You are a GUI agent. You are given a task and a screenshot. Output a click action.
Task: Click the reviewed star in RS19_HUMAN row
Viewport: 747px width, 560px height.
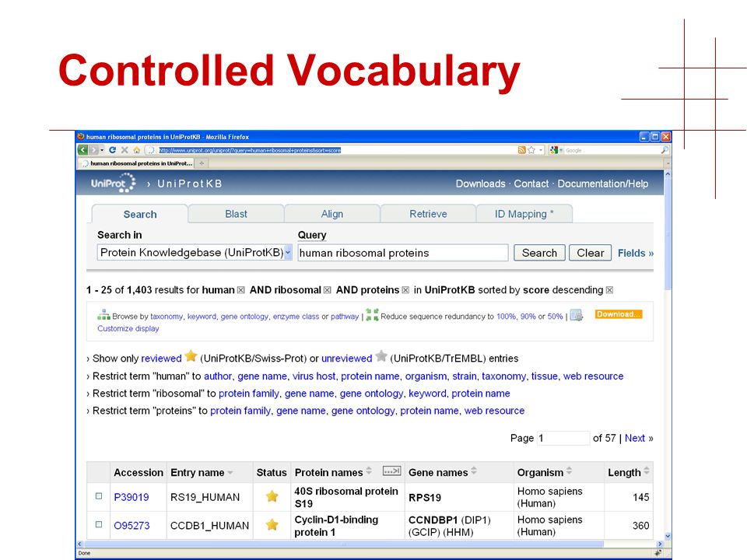[272, 496]
